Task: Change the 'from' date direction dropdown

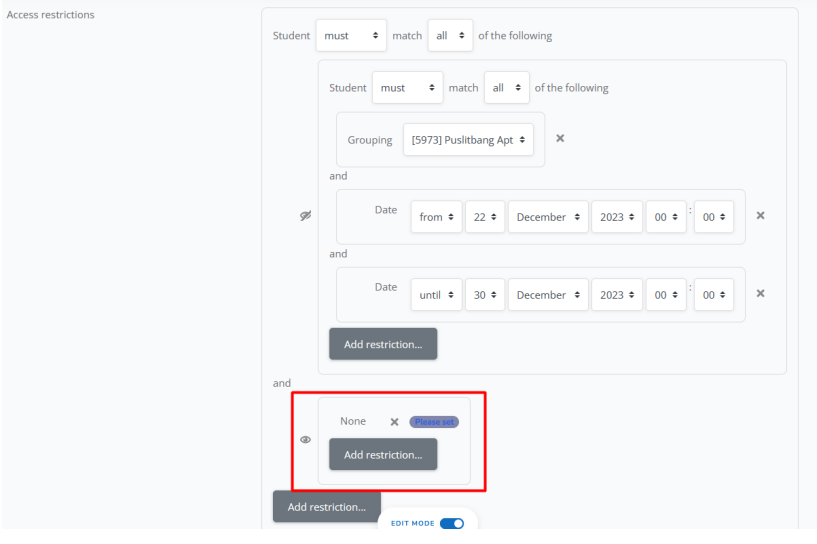Action: (x=436, y=217)
